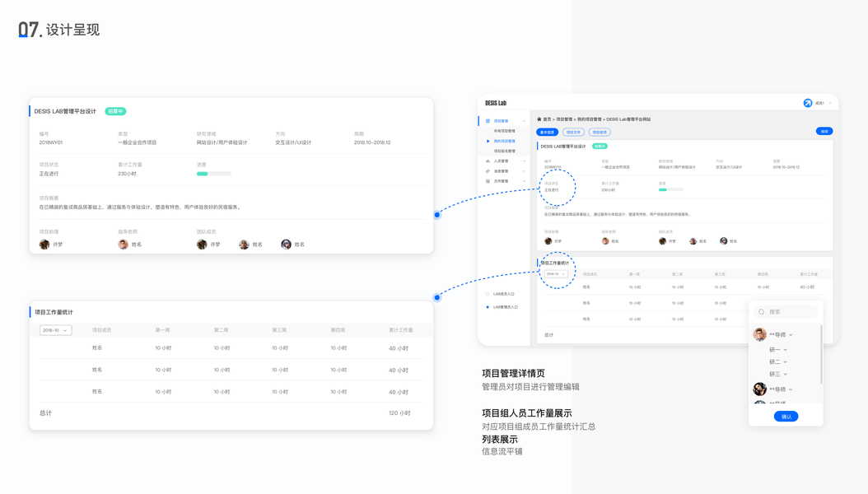Viewport: 868px width, 494px height.
Task: Click the 文件管理 sidebar icon
Action: click(488, 181)
